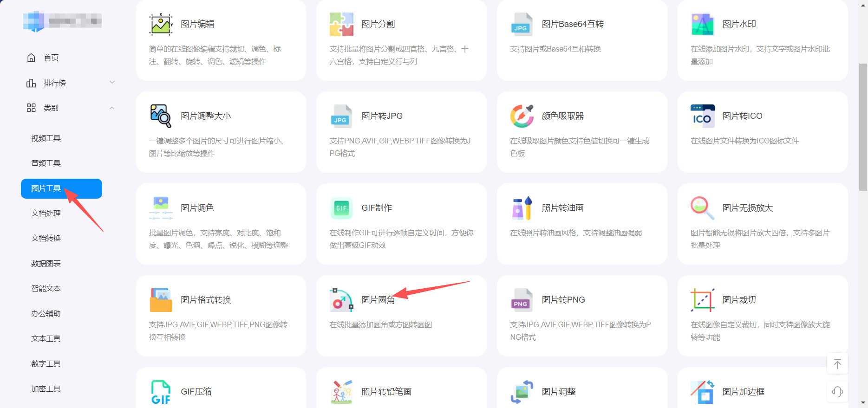Click the site logo in sidebar

[62, 21]
